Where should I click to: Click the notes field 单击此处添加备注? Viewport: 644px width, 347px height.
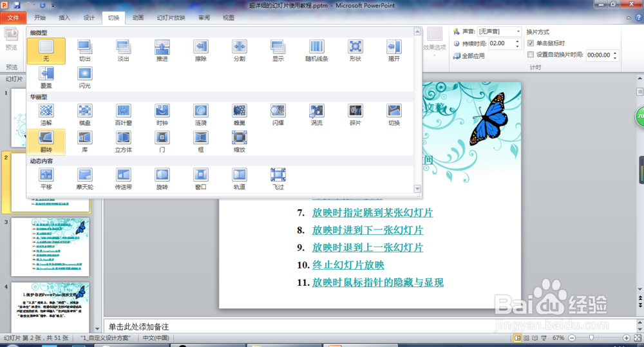[x=370, y=327]
